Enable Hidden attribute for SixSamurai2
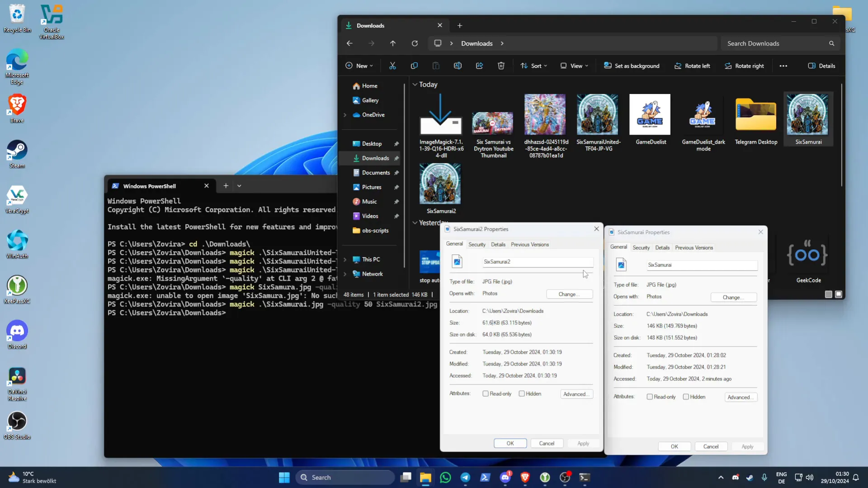This screenshot has height=488, width=868. pyautogui.click(x=522, y=394)
